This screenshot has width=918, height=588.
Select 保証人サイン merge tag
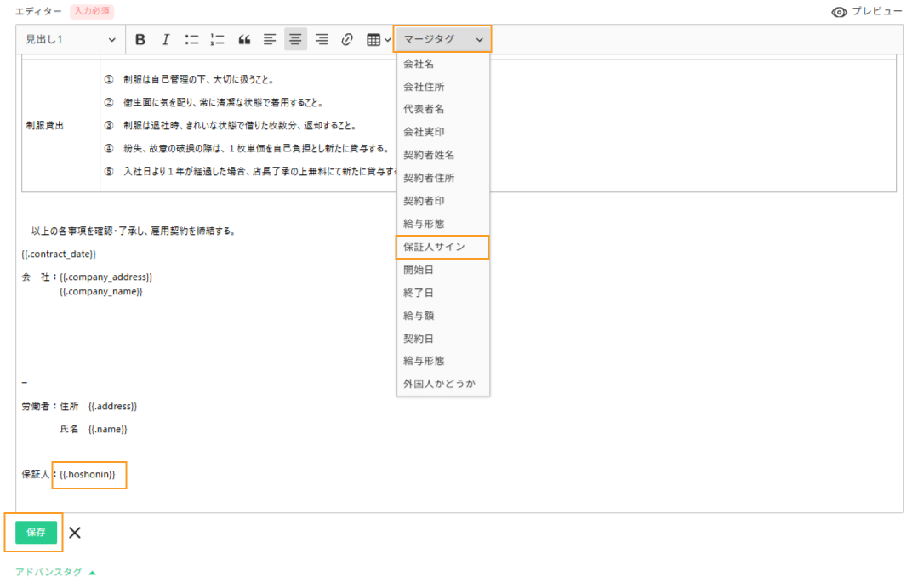pyautogui.click(x=442, y=247)
